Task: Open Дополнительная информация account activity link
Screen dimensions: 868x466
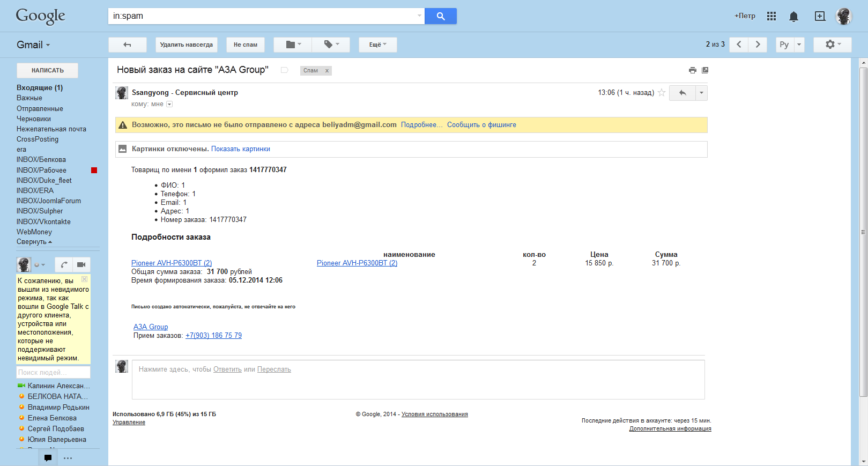Action: pos(670,428)
